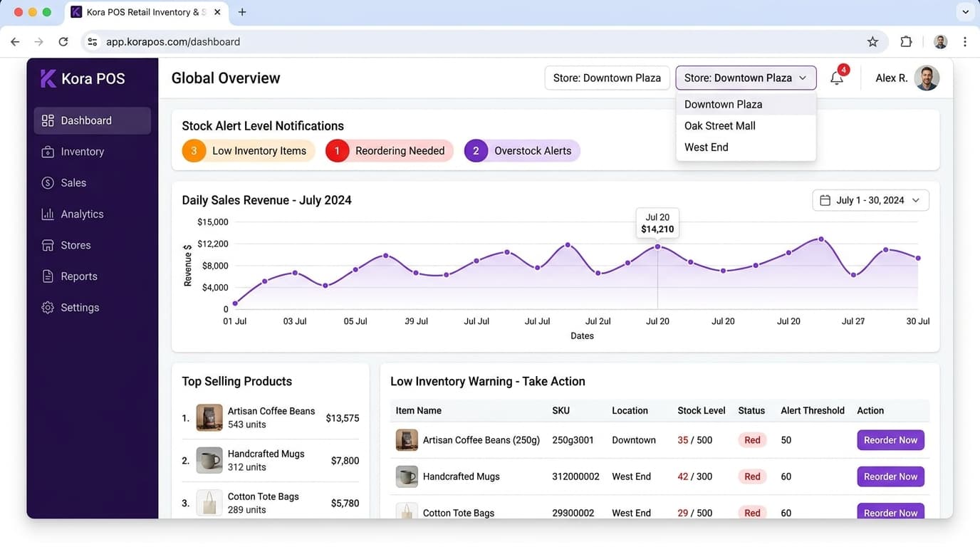Reload the page
Viewport: 980px width, 547px height.
pyautogui.click(x=63, y=42)
